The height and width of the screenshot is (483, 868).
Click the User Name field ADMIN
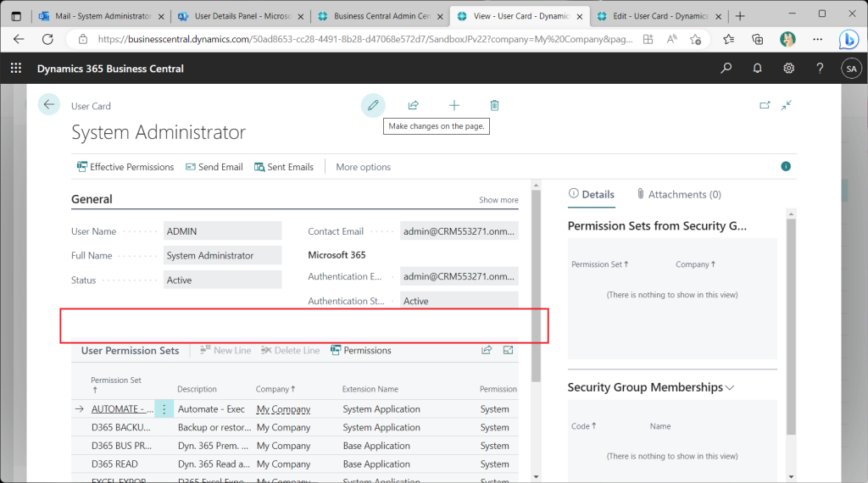223,231
